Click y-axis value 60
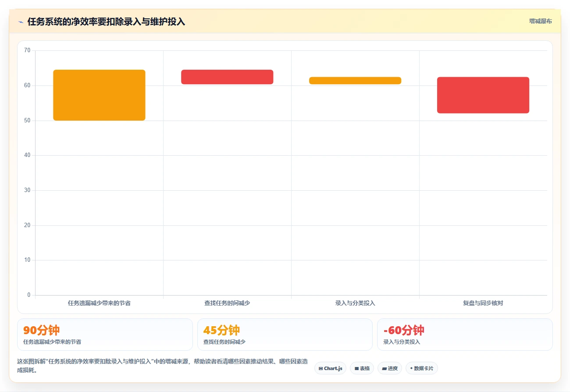 (x=27, y=86)
